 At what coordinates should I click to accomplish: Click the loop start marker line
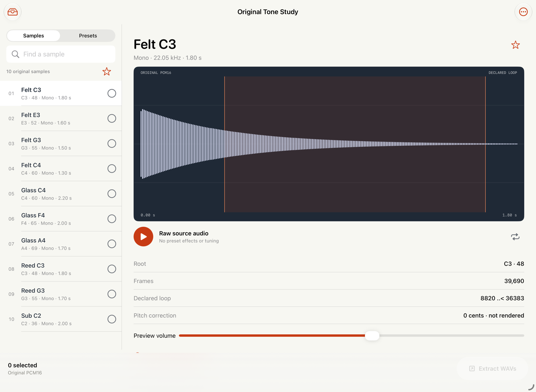[x=224, y=144]
